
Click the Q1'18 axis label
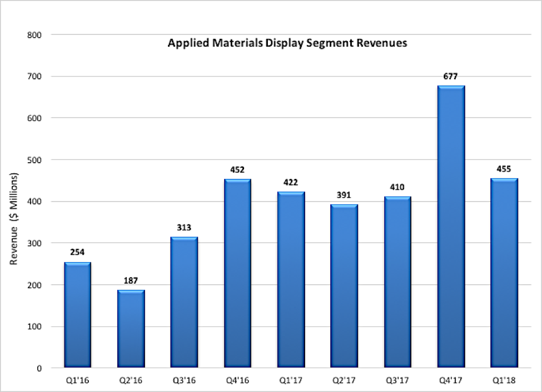pos(504,380)
